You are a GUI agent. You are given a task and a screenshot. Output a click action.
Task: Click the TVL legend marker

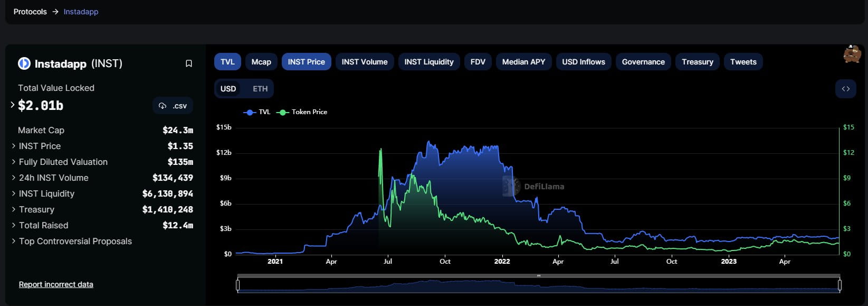[x=250, y=112]
